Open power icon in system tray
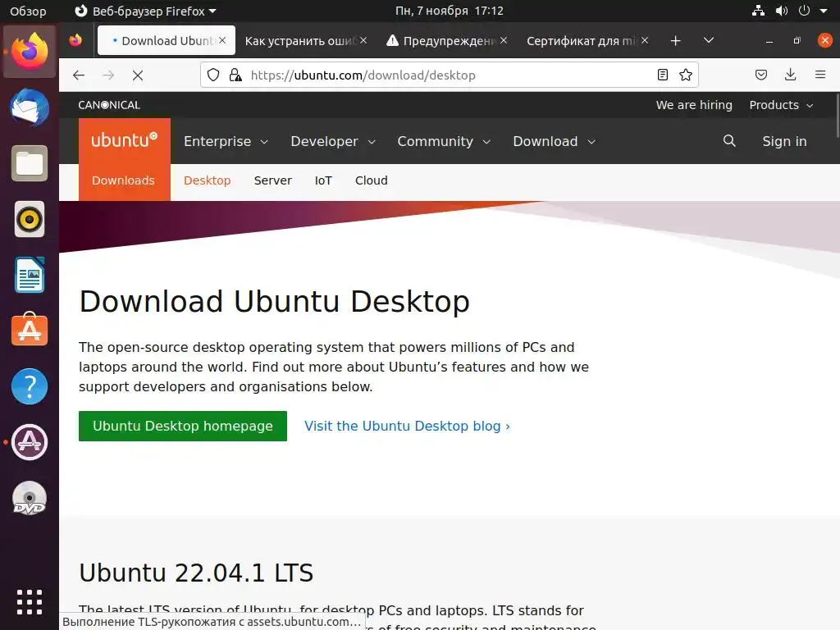This screenshot has width=840, height=630. [804, 11]
